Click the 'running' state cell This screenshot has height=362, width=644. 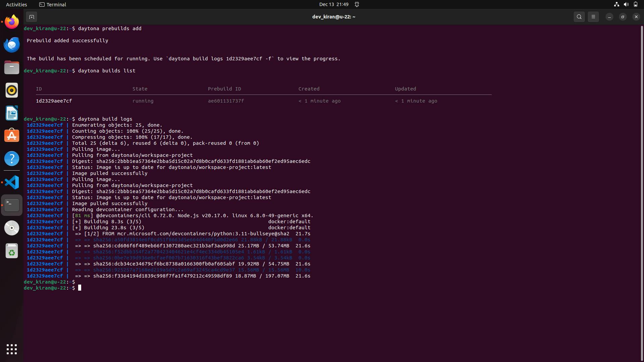(x=143, y=101)
